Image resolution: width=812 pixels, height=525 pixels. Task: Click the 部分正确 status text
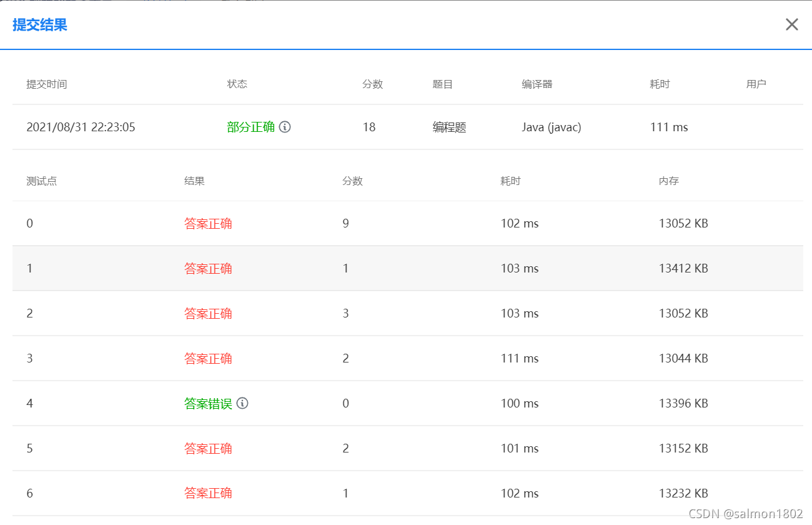pos(251,127)
